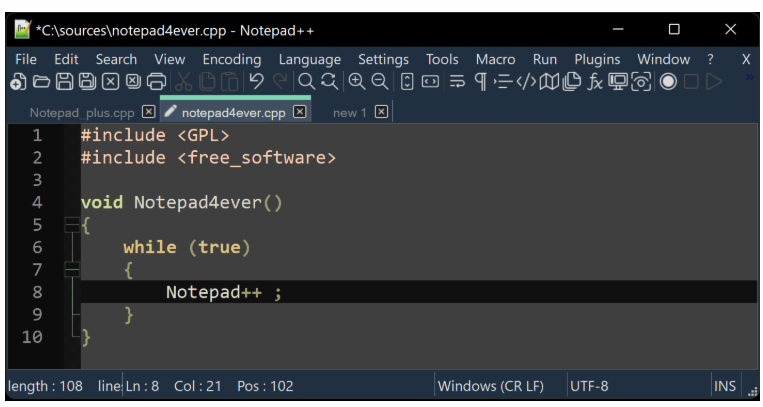Open the Window menu
This screenshot has width=763, height=407.
[x=664, y=59]
